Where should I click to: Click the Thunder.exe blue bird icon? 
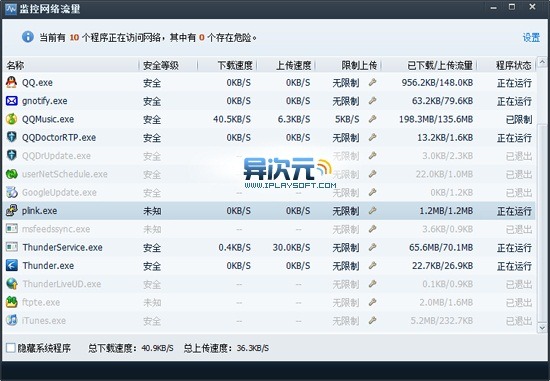point(12,265)
